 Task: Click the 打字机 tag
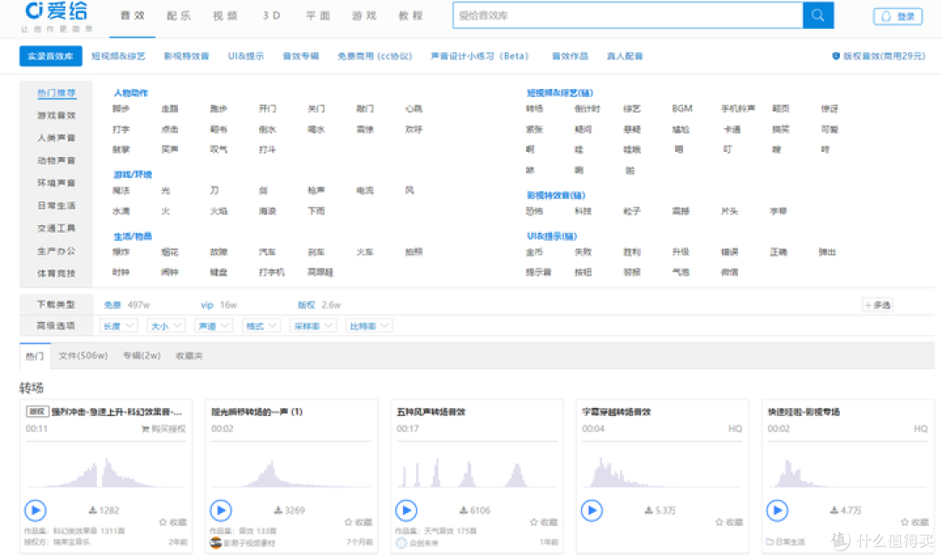coord(271,273)
